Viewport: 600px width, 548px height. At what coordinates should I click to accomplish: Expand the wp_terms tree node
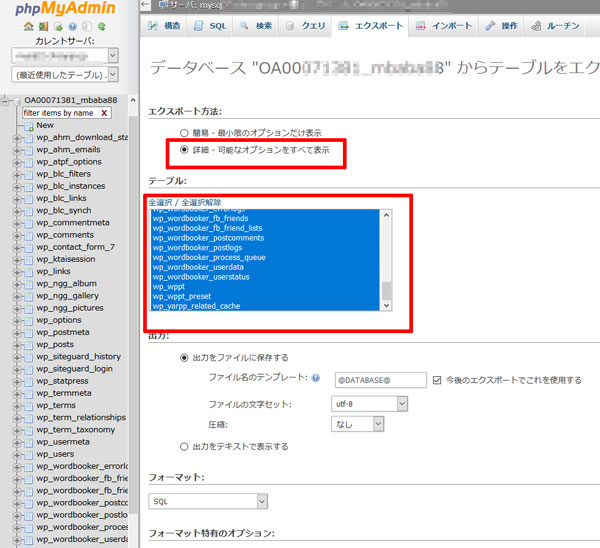tap(17, 406)
